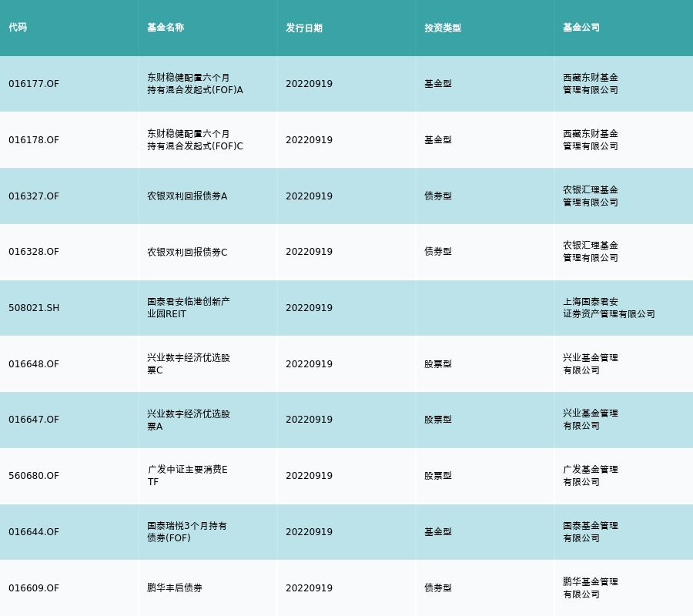
Task: Click 股票型 in the 016648.OF row
Action: pyautogui.click(x=438, y=363)
